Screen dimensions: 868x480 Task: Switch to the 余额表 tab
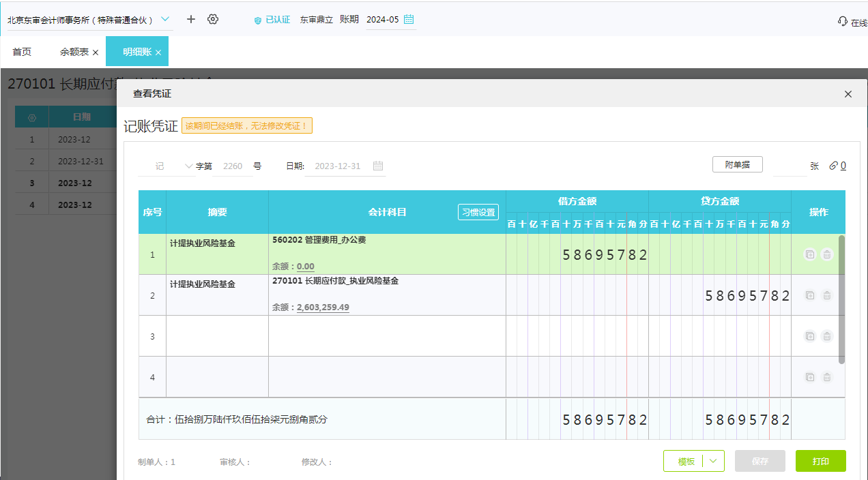[x=74, y=52]
